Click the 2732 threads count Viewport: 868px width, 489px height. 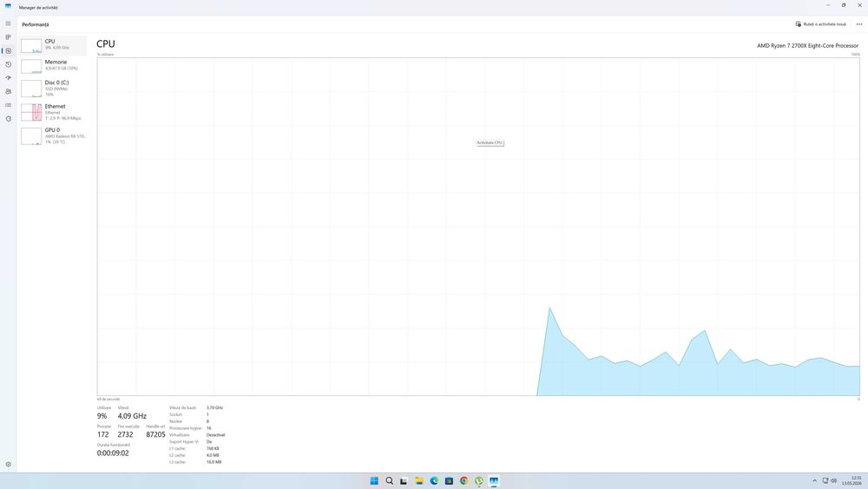pos(125,435)
